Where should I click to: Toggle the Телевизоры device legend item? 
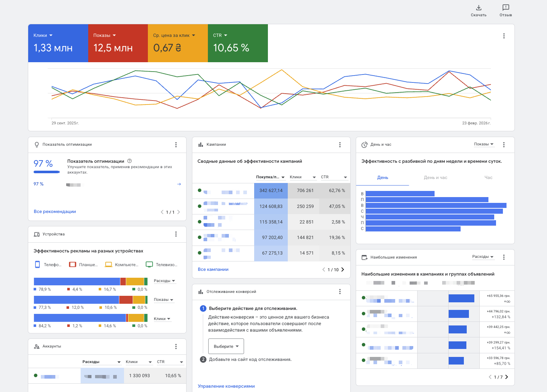(x=161, y=265)
